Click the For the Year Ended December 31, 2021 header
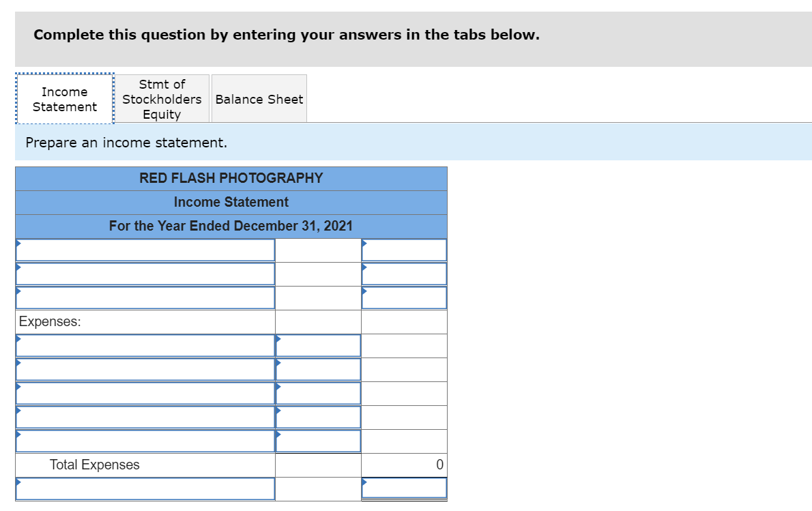 [231, 226]
